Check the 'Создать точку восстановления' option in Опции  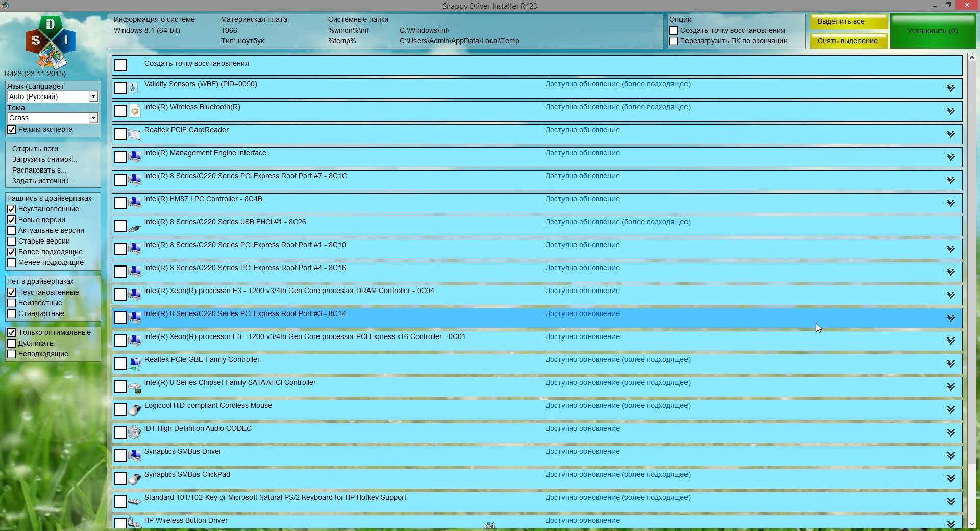(673, 30)
